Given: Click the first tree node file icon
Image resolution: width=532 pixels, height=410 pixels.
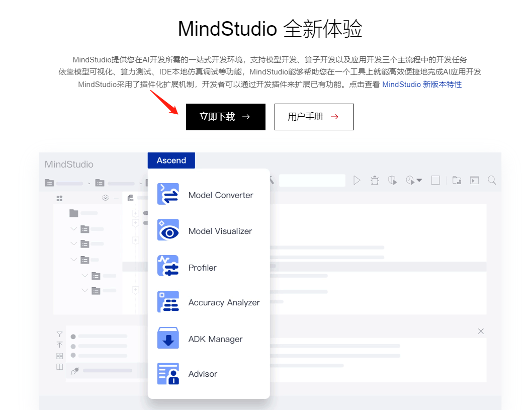Looking at the screenshot, I should pyautogui.click(x=85, y=229).
